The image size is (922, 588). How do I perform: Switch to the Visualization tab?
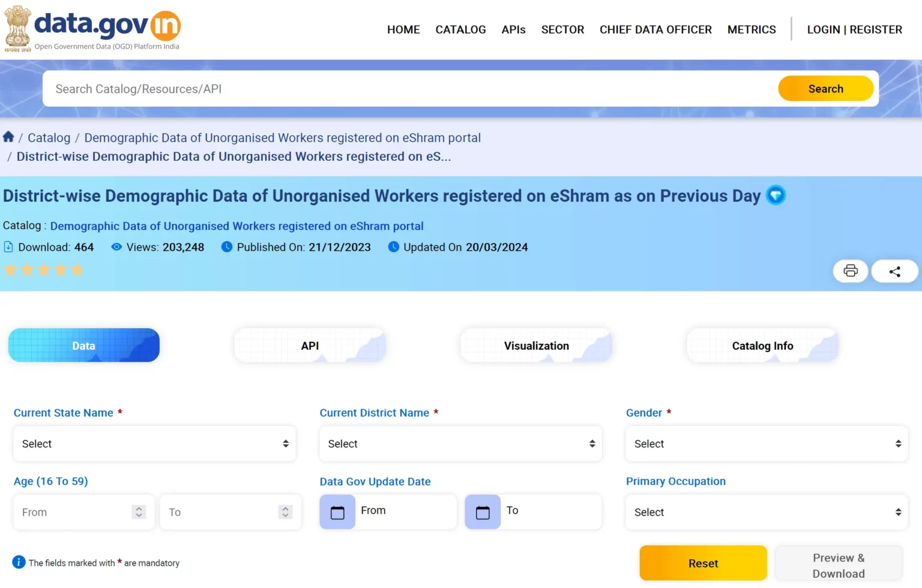pyautogui.click(x=536, y=346)
